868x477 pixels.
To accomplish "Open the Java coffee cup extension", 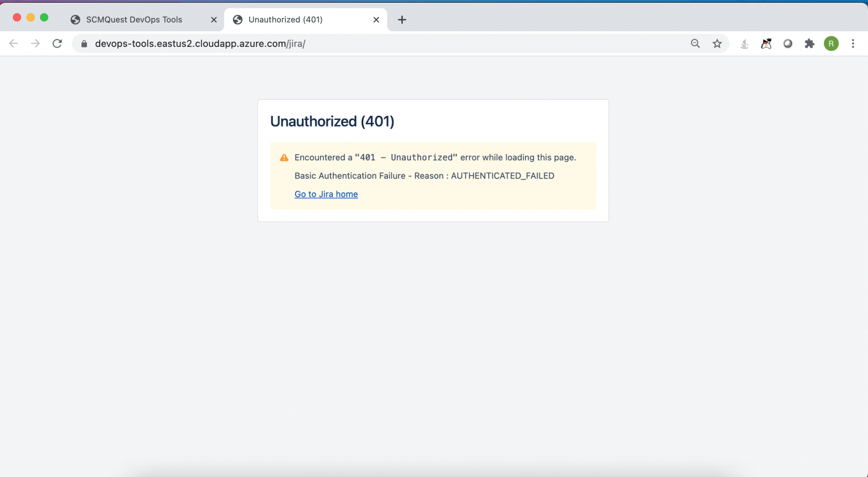I will click(x=744, y=44).
